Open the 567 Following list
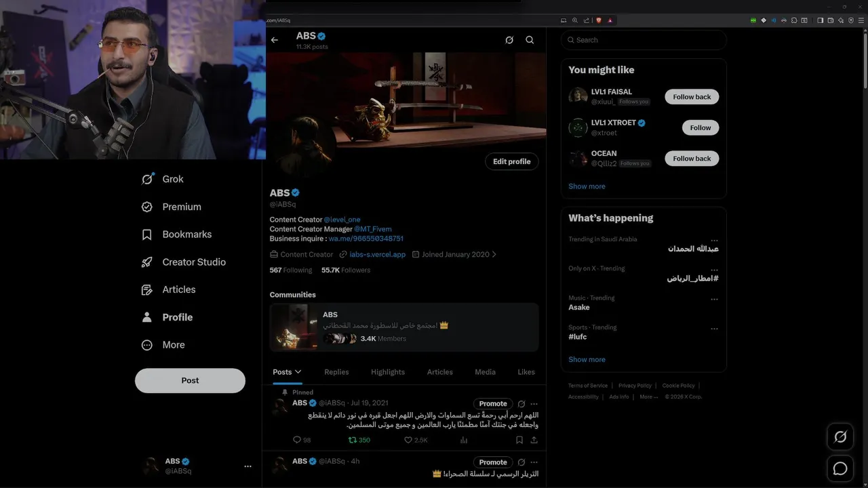Image resolution: width=868 pixels, height=488 pixels. point(291,270)
